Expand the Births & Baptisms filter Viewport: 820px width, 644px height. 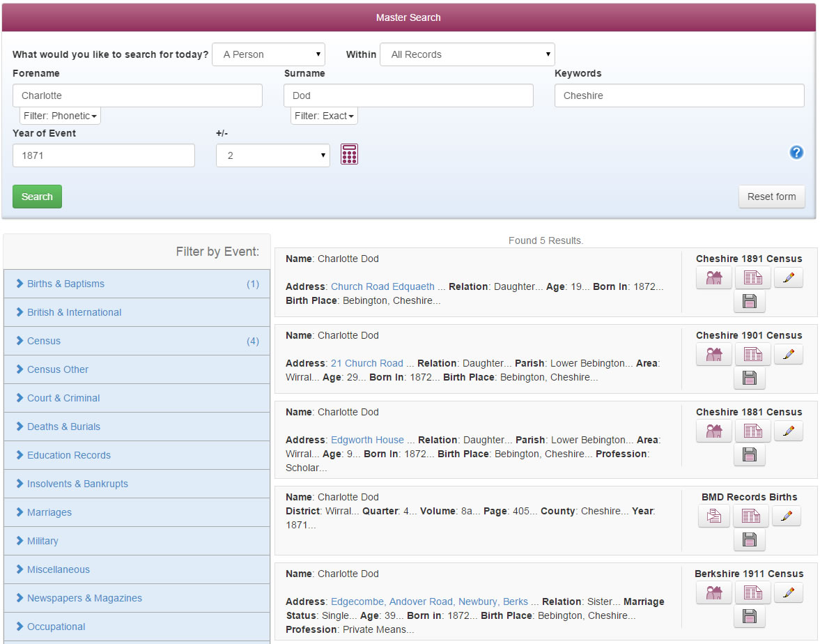pyautogui.click(x=137, y=284)
